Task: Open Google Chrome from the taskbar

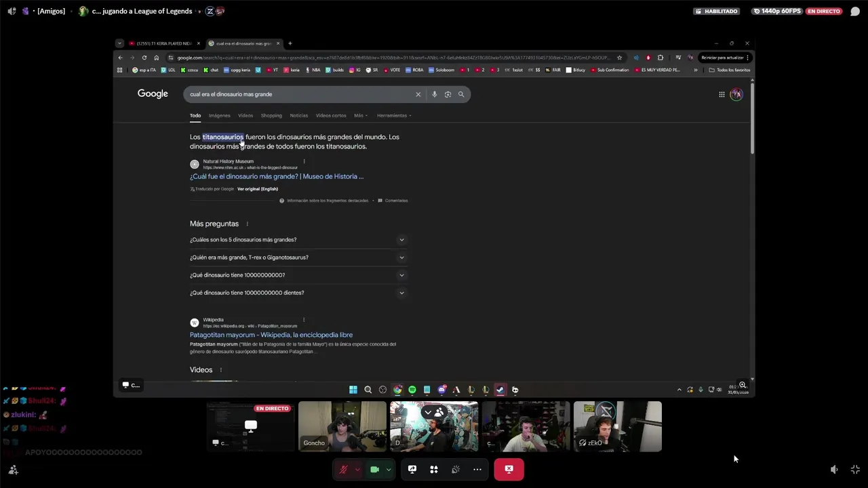Action: click(x=397, y=390)
